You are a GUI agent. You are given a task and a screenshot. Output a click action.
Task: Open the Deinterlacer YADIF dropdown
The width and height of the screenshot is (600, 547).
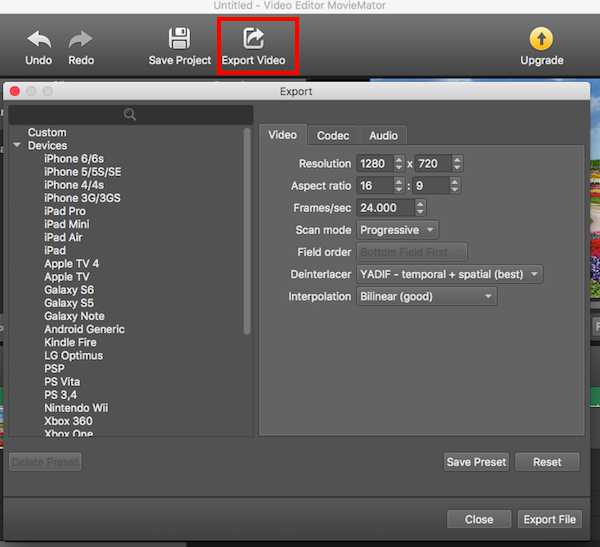click(449, 274)
